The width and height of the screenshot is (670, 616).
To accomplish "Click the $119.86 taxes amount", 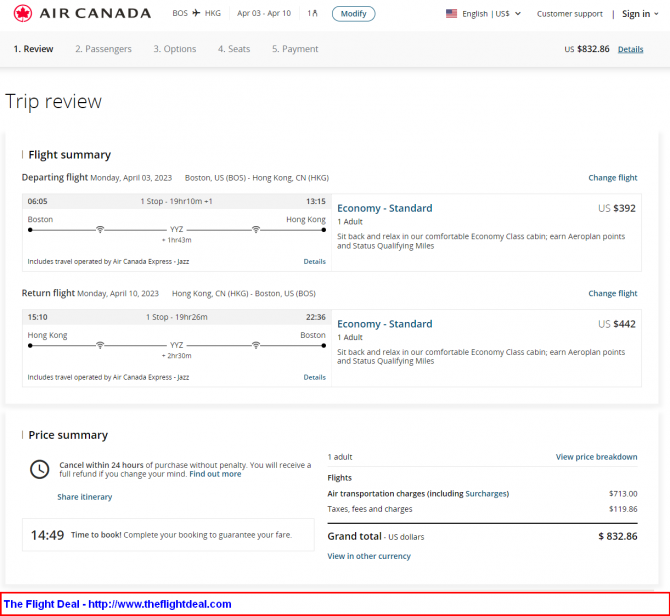I will pos(623,509).
